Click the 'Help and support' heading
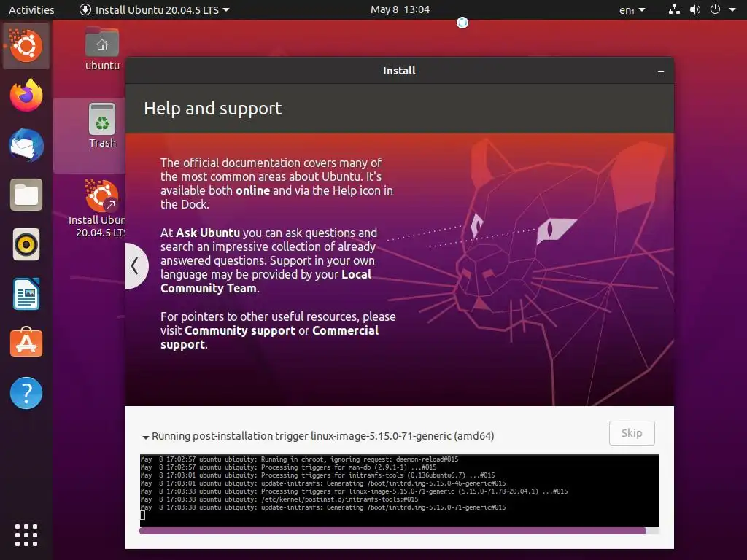The width and height of the screenshot is (747, 560). (x=213, y=109)
